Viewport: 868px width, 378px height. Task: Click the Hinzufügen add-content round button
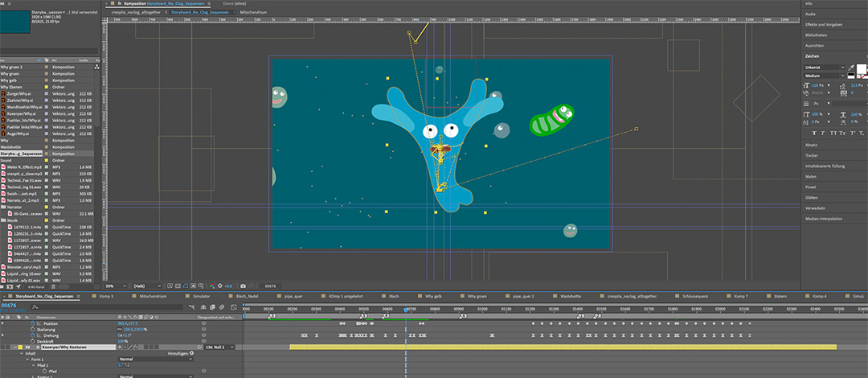click(x=190, y=353)
